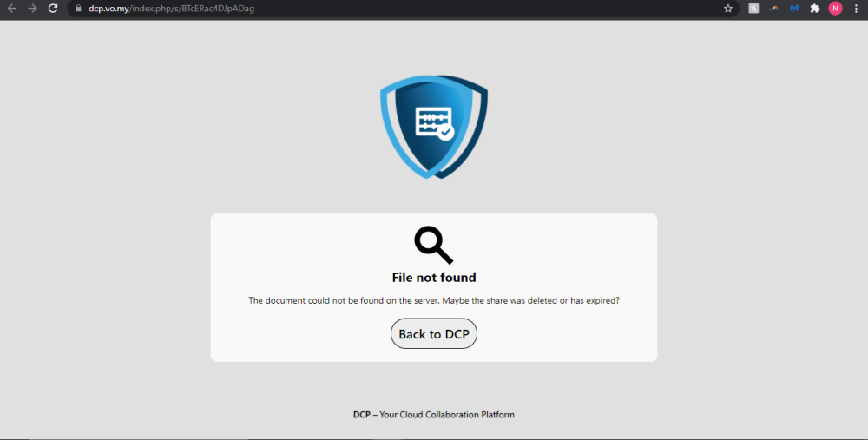
Task: Reload the page with the refresh icon
Action: [x=53, y=9]
